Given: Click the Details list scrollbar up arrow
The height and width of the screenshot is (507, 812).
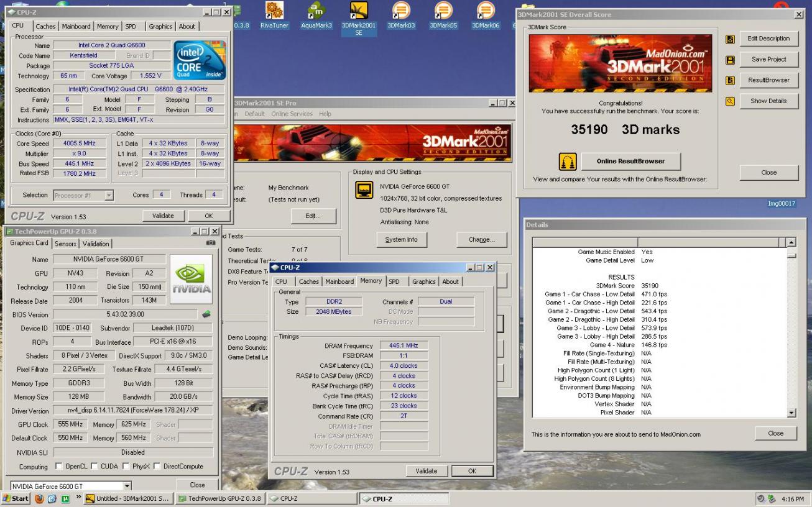Looking at the screenshot, I should coord(791,243).
